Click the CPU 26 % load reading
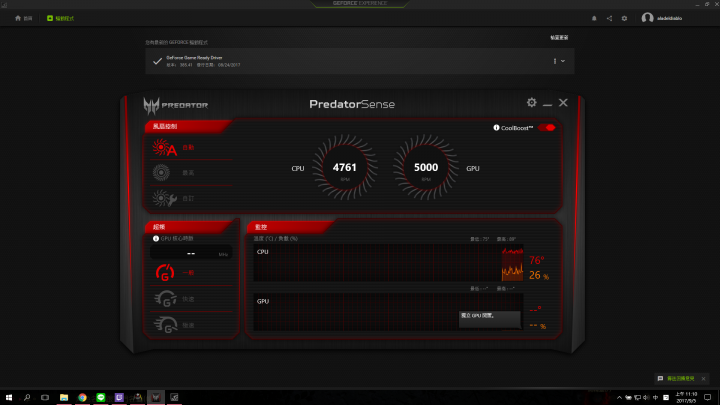 [539, 276]
